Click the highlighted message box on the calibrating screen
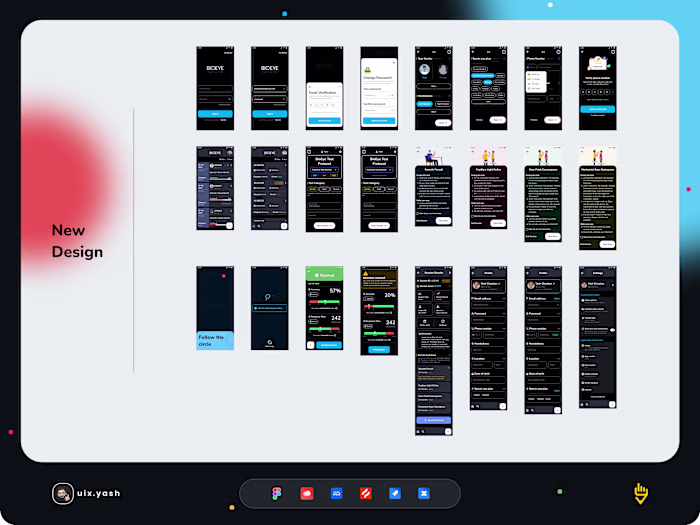The width and height of the screenshot is (700, 525). click(x=270, y=308)
